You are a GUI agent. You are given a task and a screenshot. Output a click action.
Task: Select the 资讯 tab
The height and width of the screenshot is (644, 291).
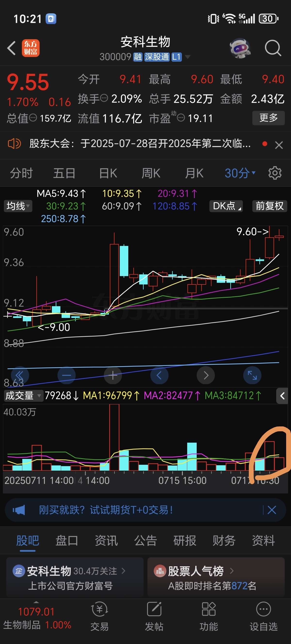[106, 541]
